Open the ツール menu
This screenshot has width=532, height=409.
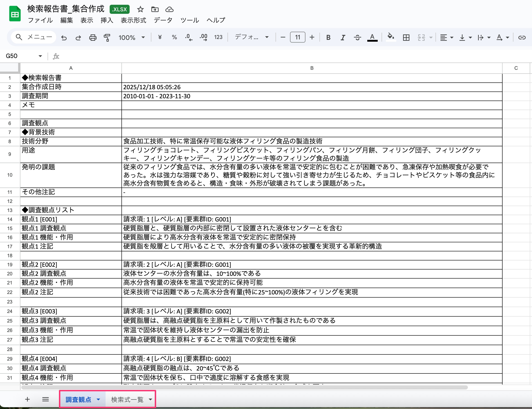pyautogui.click(x=190, y=20)
